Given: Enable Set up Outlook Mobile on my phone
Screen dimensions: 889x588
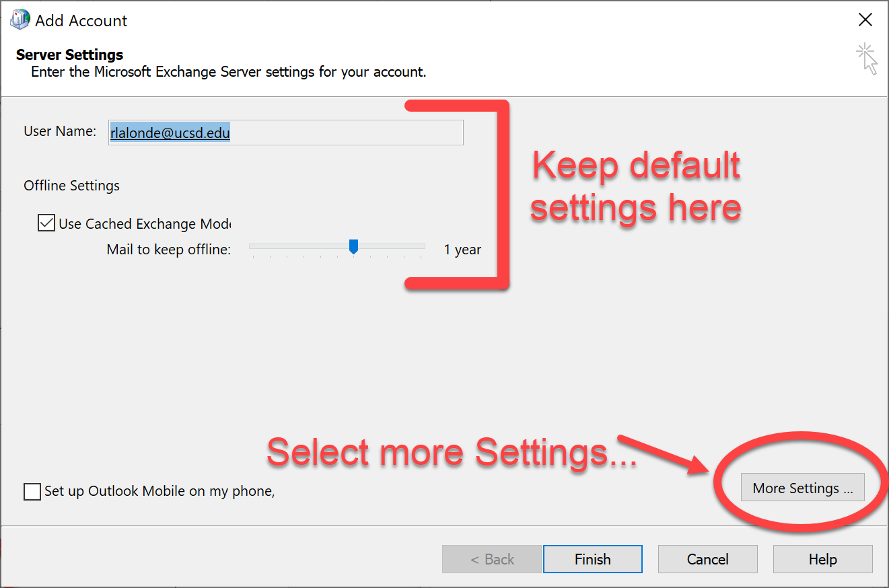Looking at the screenshot, I should tap(32, 492).
